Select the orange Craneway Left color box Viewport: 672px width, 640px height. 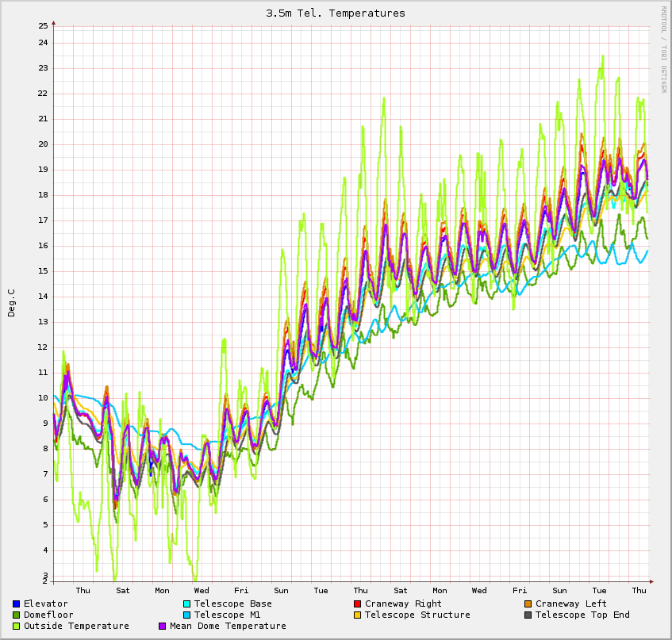click(528, 604)
